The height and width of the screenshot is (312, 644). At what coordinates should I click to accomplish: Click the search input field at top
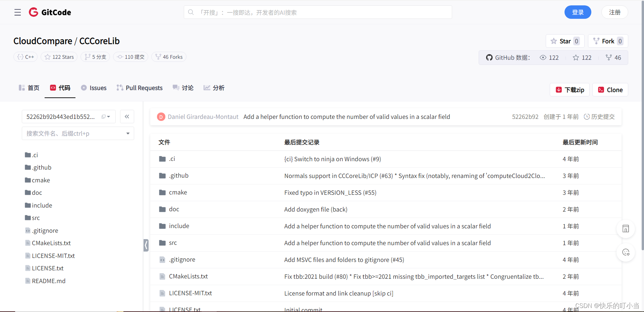(x=317, y=12)
